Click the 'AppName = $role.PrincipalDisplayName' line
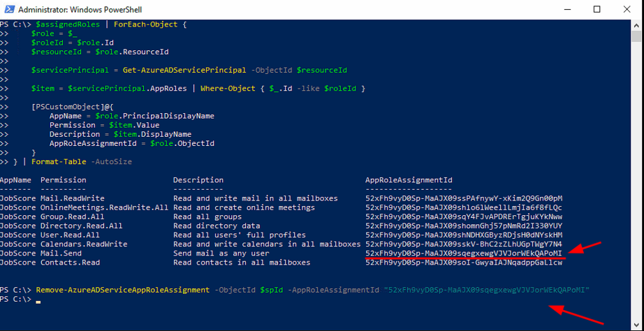Screen dimensions: 644x331 click(x=132, y=116)
